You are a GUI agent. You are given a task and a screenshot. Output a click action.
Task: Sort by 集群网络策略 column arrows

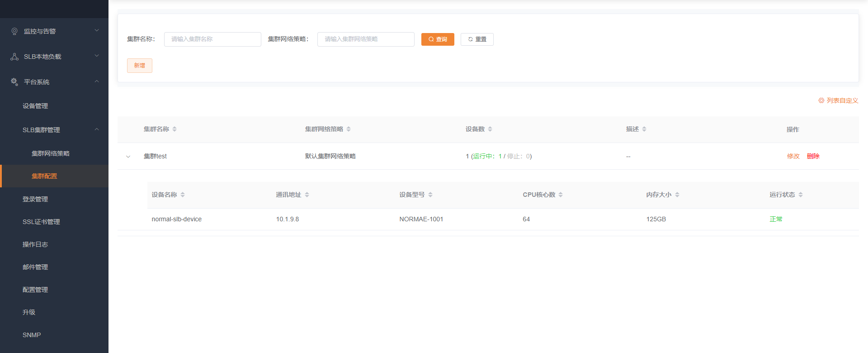tap(349, 129)
